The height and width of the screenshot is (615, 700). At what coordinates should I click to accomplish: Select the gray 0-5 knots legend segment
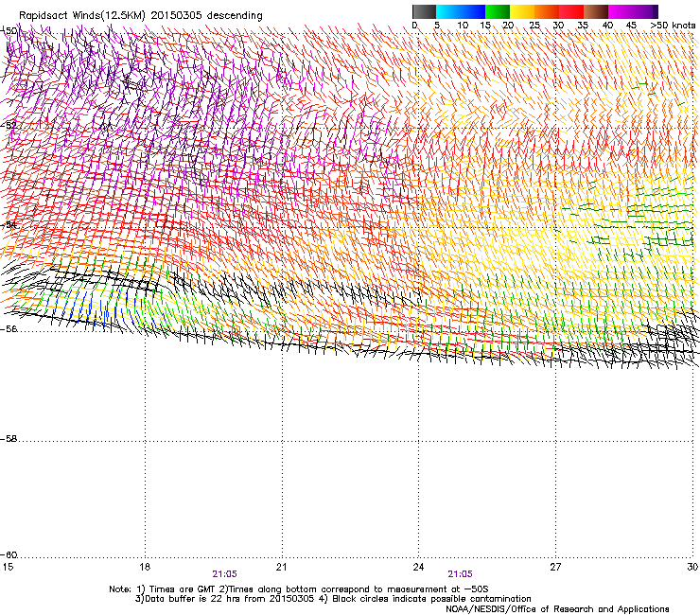pos(424,11)
